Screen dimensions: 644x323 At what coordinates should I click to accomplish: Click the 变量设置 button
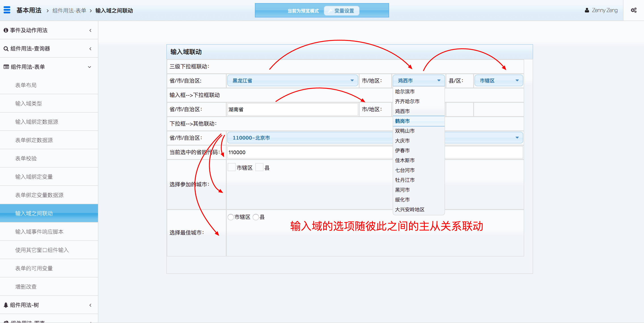341,11
